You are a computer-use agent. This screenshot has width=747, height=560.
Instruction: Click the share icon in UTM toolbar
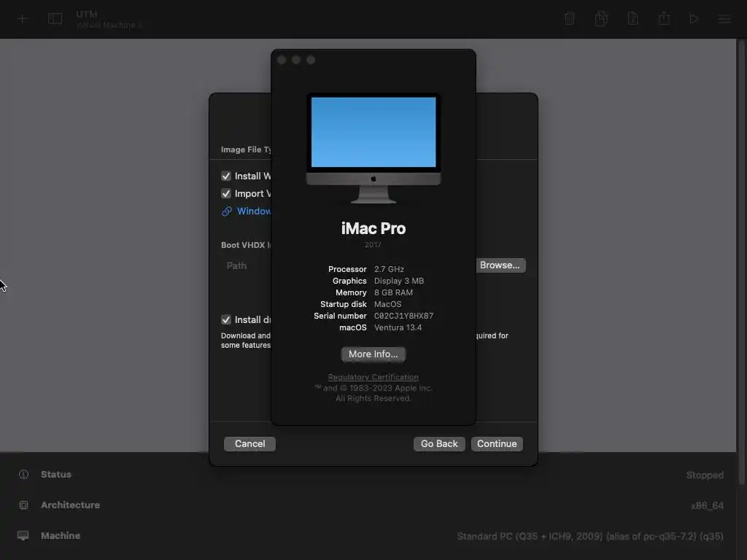pos(664,18)
